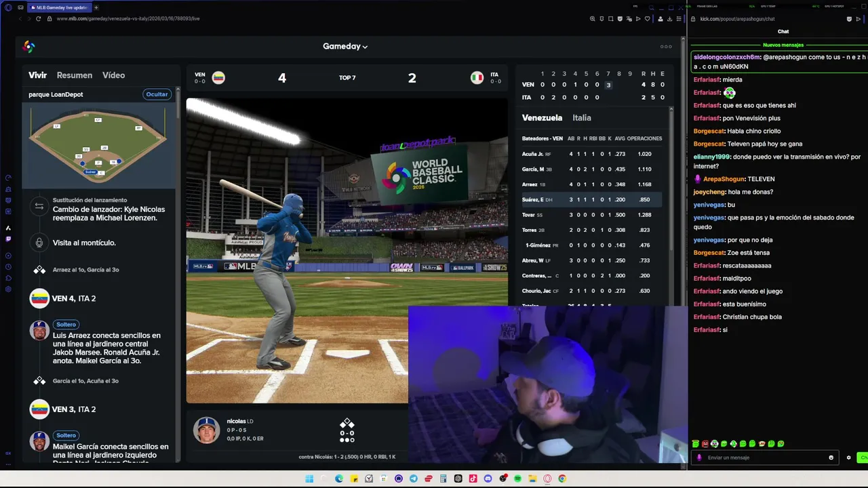Click the Venezuela flag next to VEN 3, ITA 2
This screenshot has height=488, width=868.
point(39,409)
